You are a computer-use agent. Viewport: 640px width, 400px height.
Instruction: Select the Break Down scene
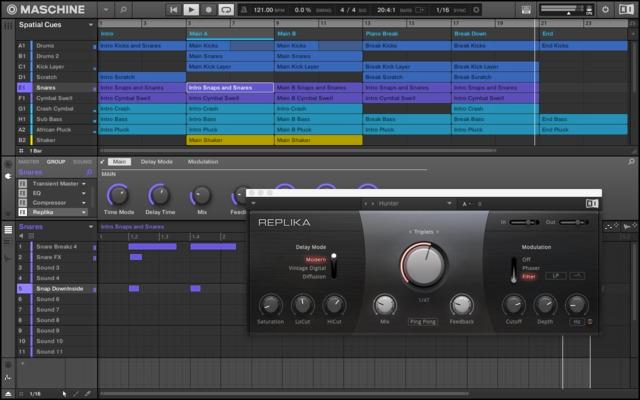pos(470,34)
